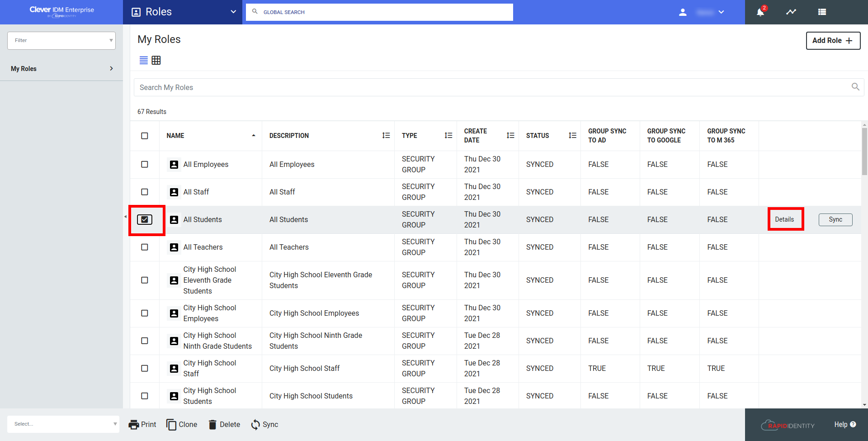Delete the selected role
Viewport: 868px width, 441px height.
224,424
